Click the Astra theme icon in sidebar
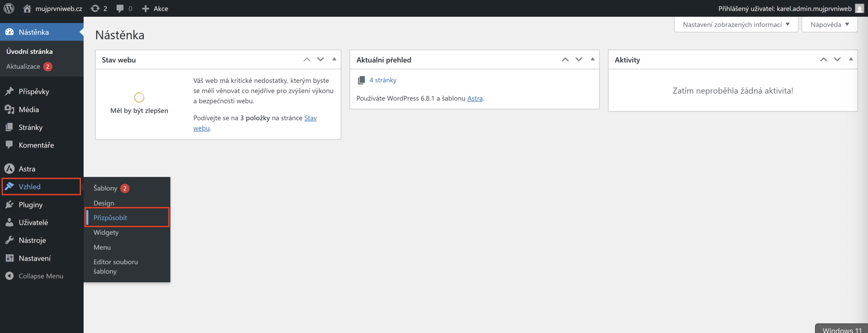 (9, 169)
